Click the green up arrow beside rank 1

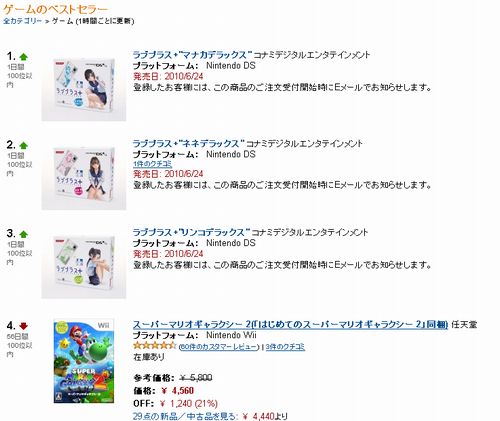click(23, 57)
